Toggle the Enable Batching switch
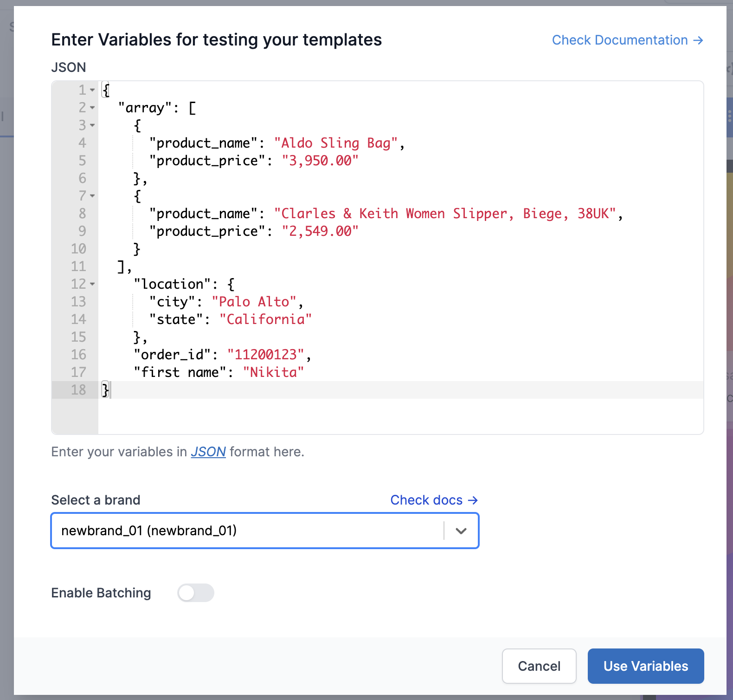Viewport: 733px width, 700px height. [x=196, y=593]
